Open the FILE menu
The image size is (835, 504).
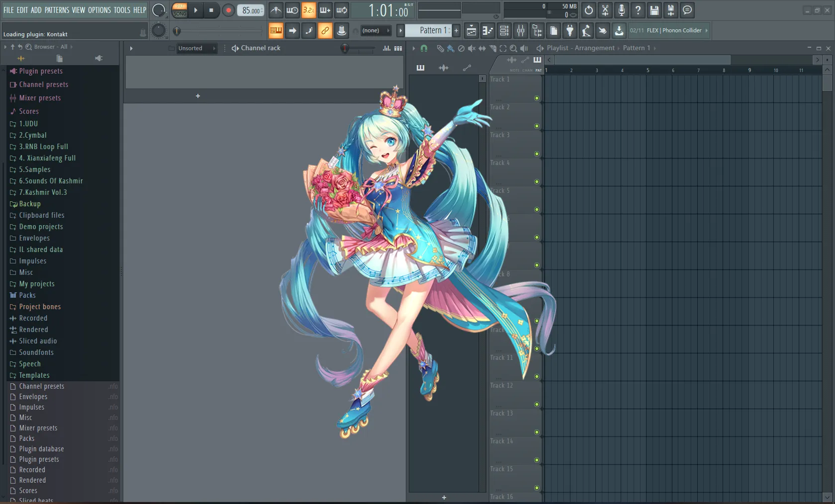coord(8,10)
